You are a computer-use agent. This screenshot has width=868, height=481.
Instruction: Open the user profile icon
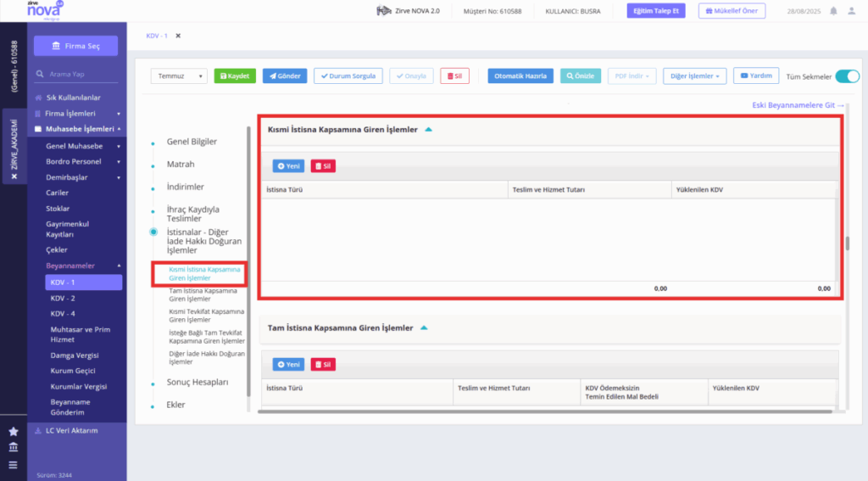851,11
